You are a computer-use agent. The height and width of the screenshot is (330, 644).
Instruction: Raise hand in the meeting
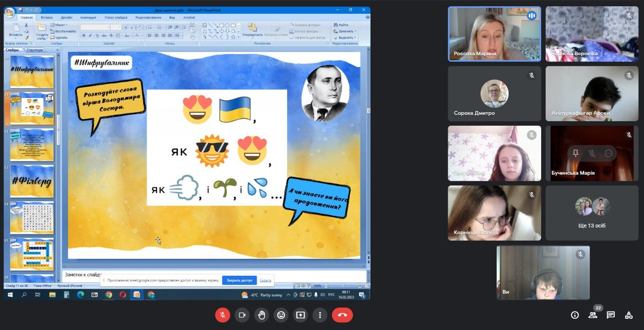point(261,315)
